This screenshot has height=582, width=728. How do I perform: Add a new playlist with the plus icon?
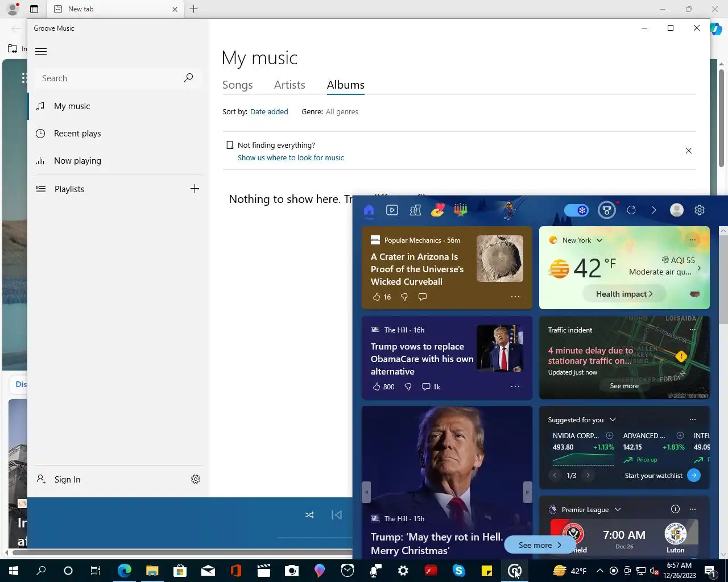coord(195,189)
